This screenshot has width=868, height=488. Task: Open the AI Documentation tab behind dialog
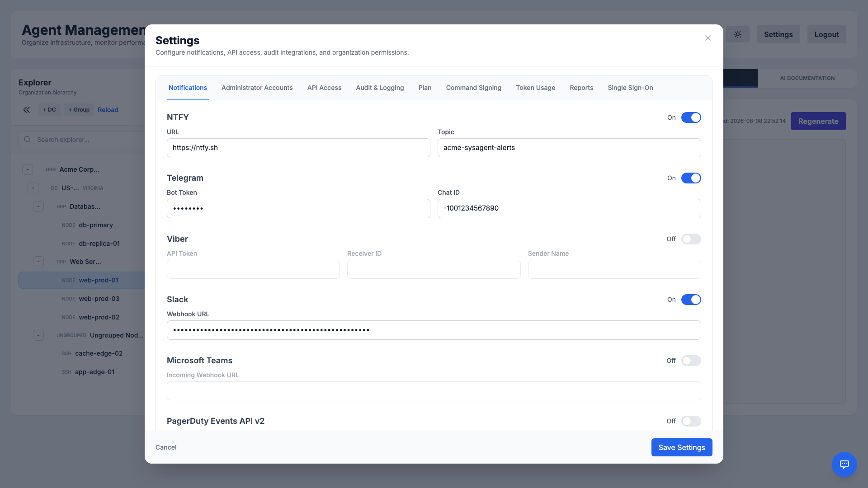[x=807, y=78]
